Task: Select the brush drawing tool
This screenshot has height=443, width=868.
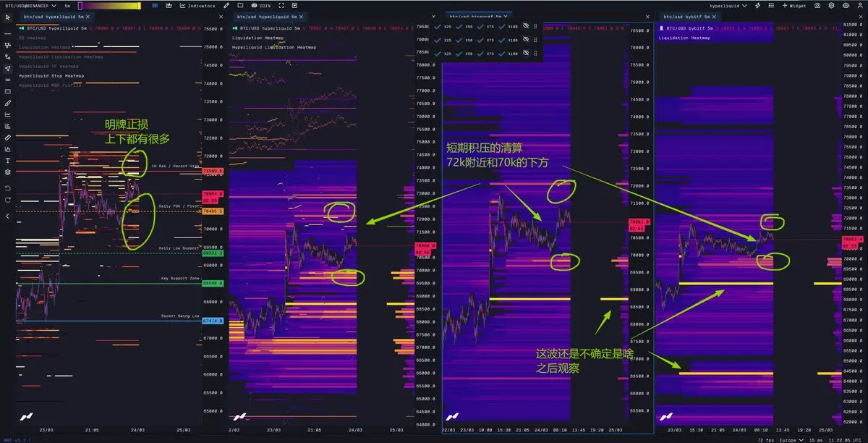Action: 8,103
